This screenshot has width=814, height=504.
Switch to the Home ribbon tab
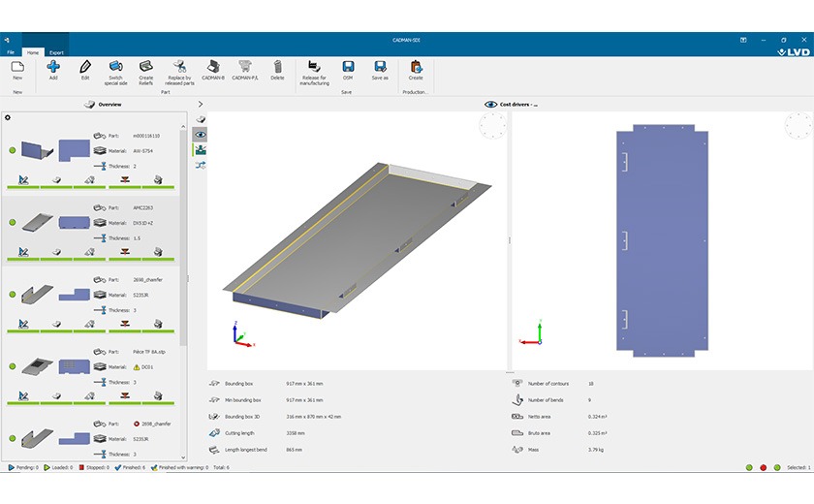(x=33, y=52)
